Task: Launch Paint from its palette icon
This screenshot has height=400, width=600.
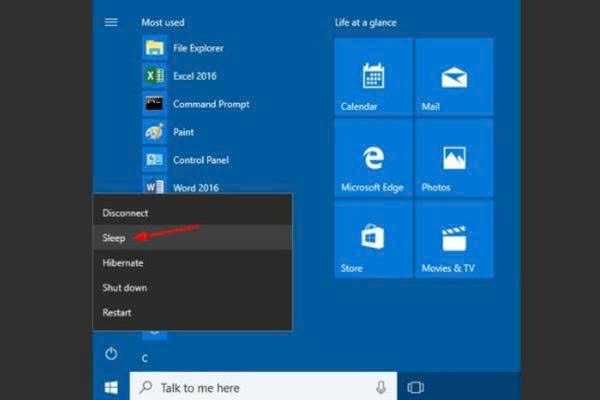Action: [155, 132]
